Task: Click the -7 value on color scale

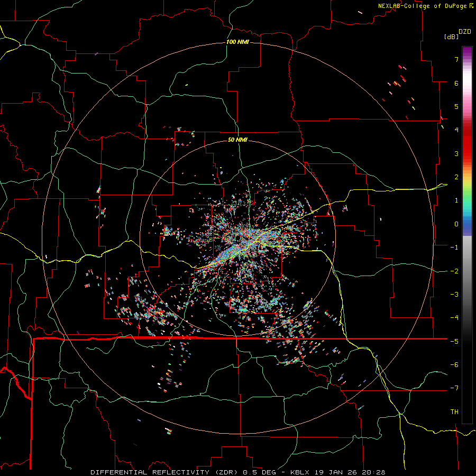Action: click(x=454, y=388)
